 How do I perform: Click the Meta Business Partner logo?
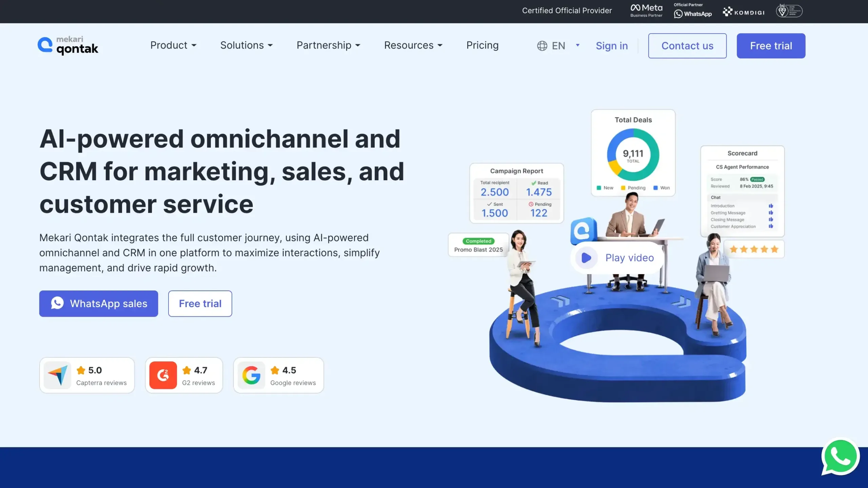coord(646,10)
